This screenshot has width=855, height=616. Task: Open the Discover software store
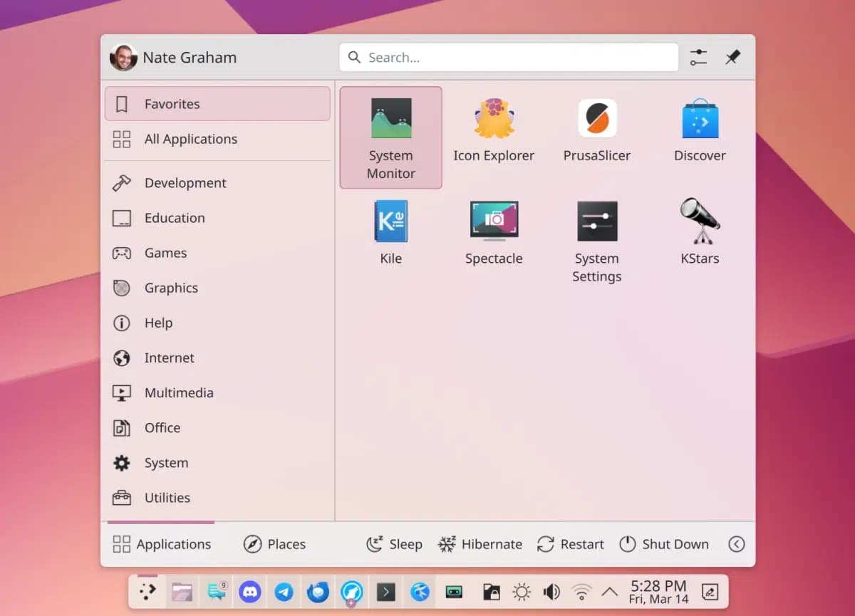tap(700, 131)
